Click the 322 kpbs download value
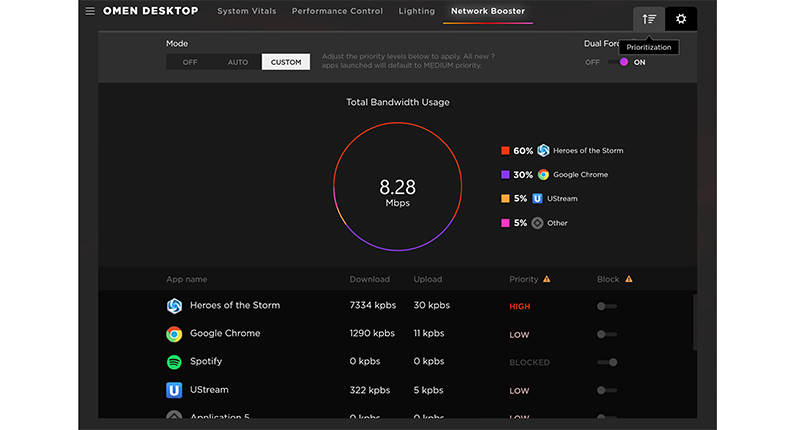 coord(370,390)
